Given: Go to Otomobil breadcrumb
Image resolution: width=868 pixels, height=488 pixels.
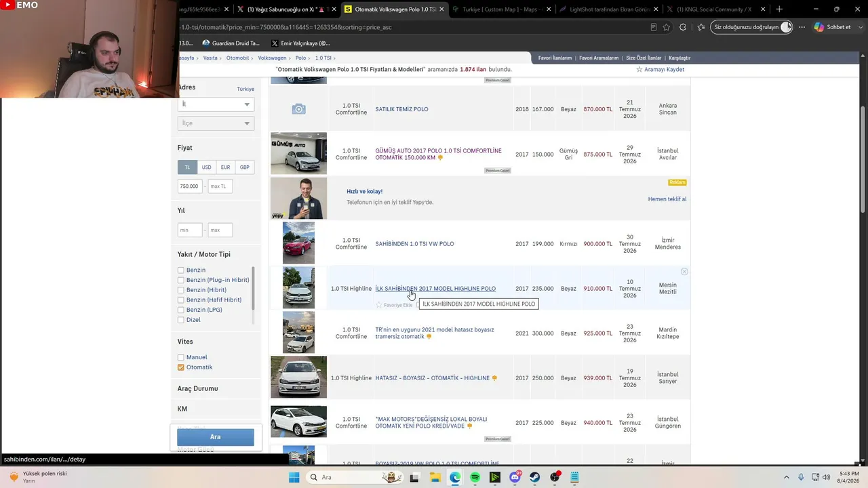Looking at the screenshot, I should pos(237,58).
